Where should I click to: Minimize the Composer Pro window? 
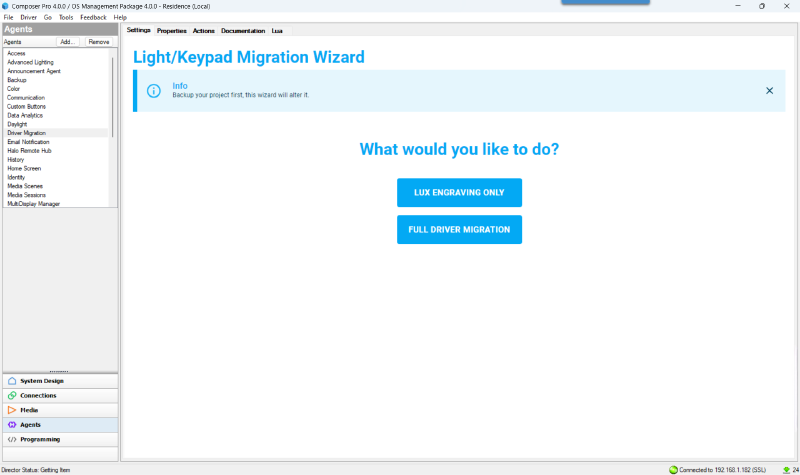738,6
